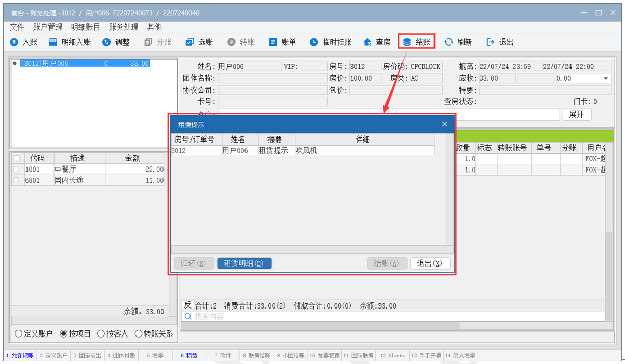Viewport: 625px width, 364px height.
Task: Switch to the 5.发票 tab
Action: 155,356
